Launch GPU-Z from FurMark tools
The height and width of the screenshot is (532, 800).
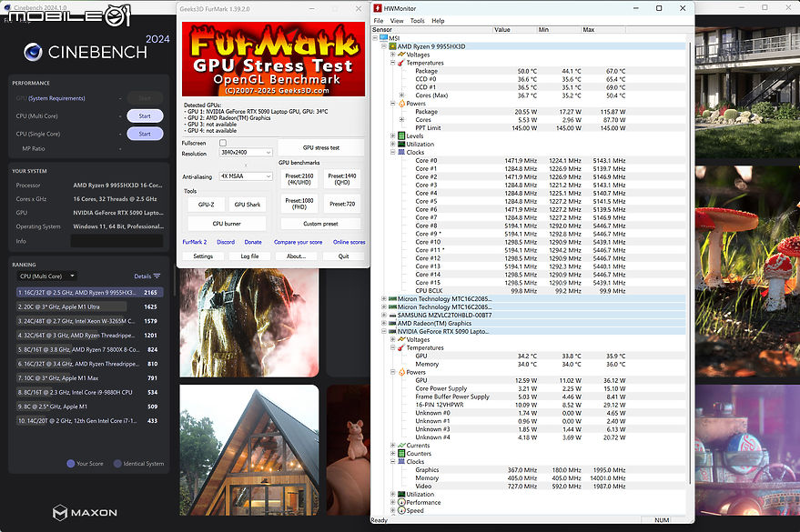coord(206,205)
